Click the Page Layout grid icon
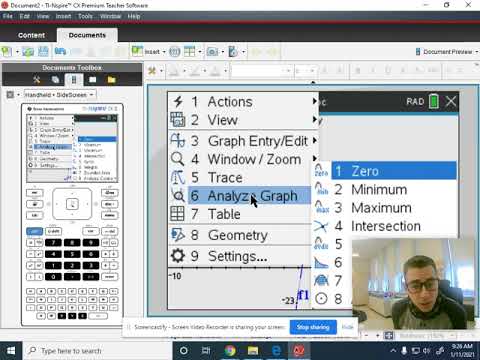The height and width of the screenshot is (360, 480). click(190, 52)
